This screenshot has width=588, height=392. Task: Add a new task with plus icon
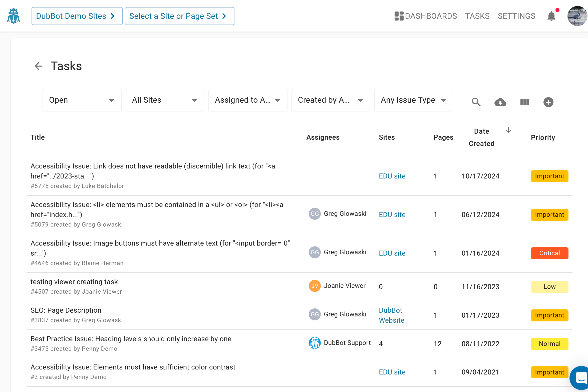click(548, 102)
